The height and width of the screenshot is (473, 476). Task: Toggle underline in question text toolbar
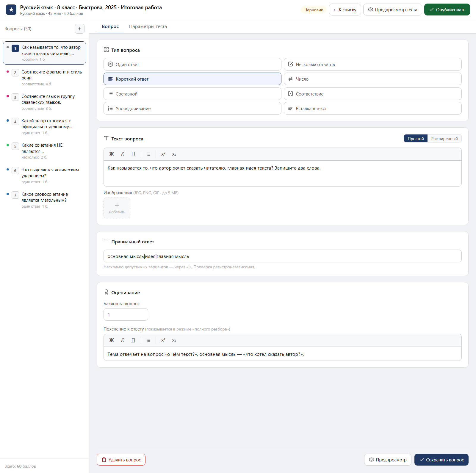(x=133, y=154)
